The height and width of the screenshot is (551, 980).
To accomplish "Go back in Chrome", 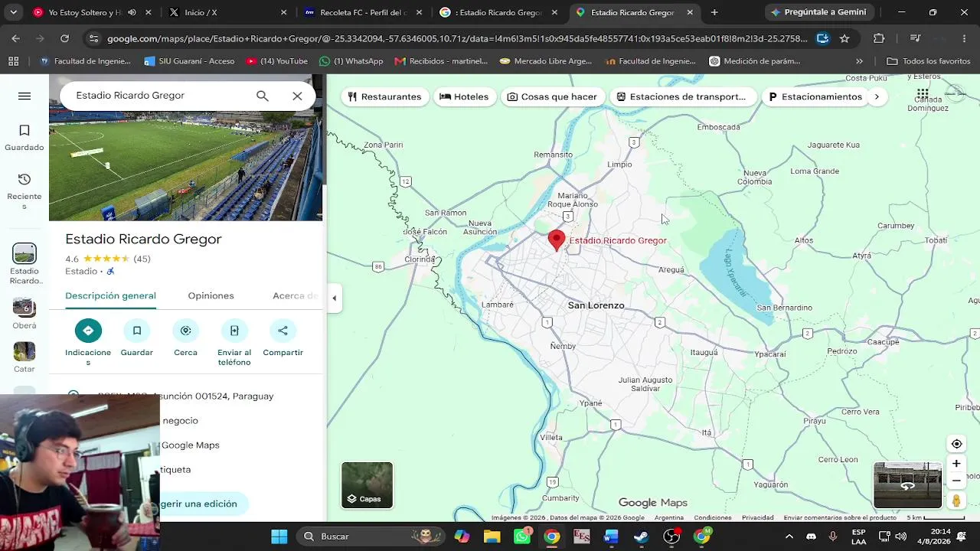I will pyautogui.click(x=16, y=38).
